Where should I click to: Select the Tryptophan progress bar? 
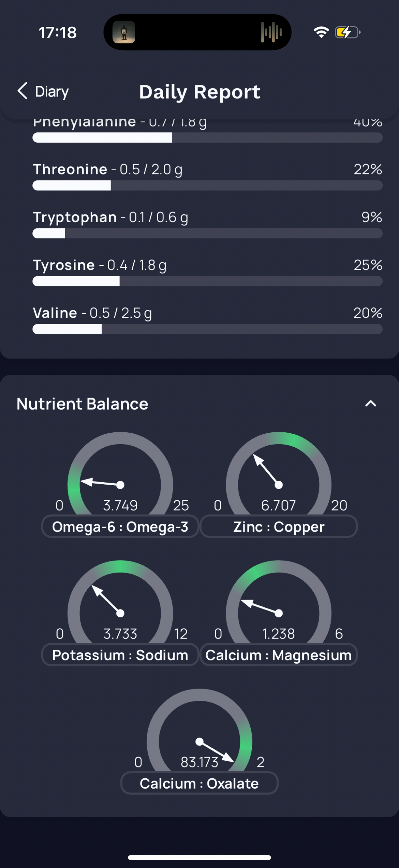coord(207,233)
